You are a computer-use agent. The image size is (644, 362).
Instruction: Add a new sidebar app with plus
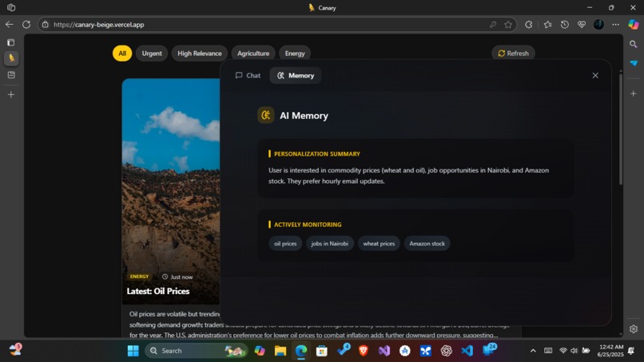(634, 93)
